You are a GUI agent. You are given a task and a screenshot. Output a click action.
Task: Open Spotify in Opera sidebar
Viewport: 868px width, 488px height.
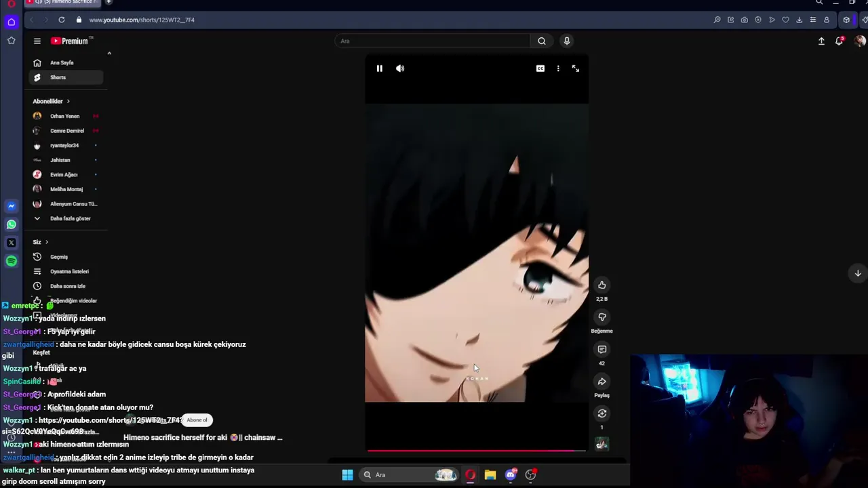coord(12,261)
